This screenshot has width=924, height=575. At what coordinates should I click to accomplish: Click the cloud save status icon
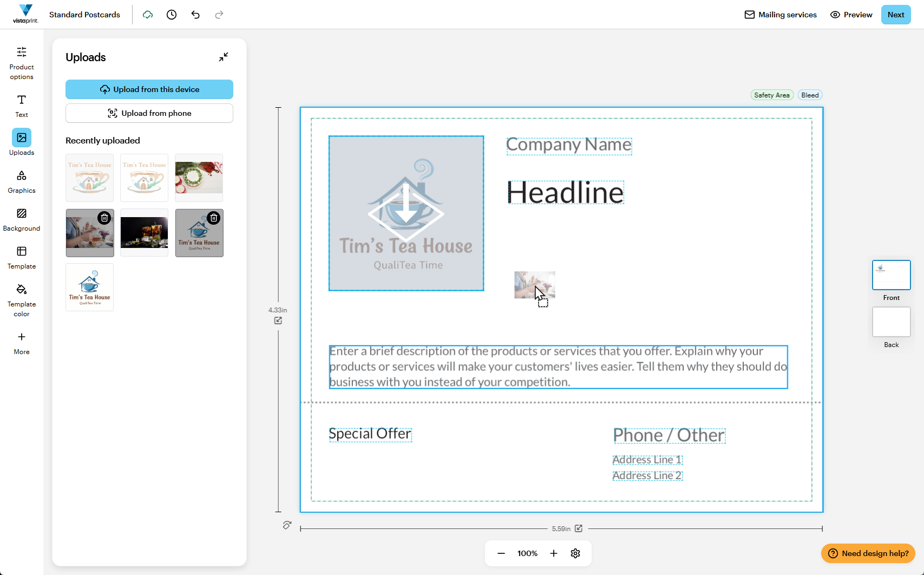[x=148, y=15]
